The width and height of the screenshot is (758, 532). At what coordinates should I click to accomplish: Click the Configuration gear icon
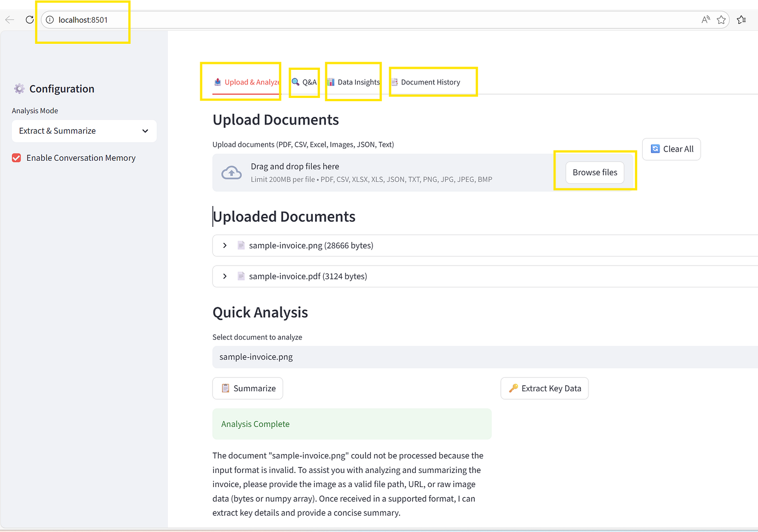19,89
